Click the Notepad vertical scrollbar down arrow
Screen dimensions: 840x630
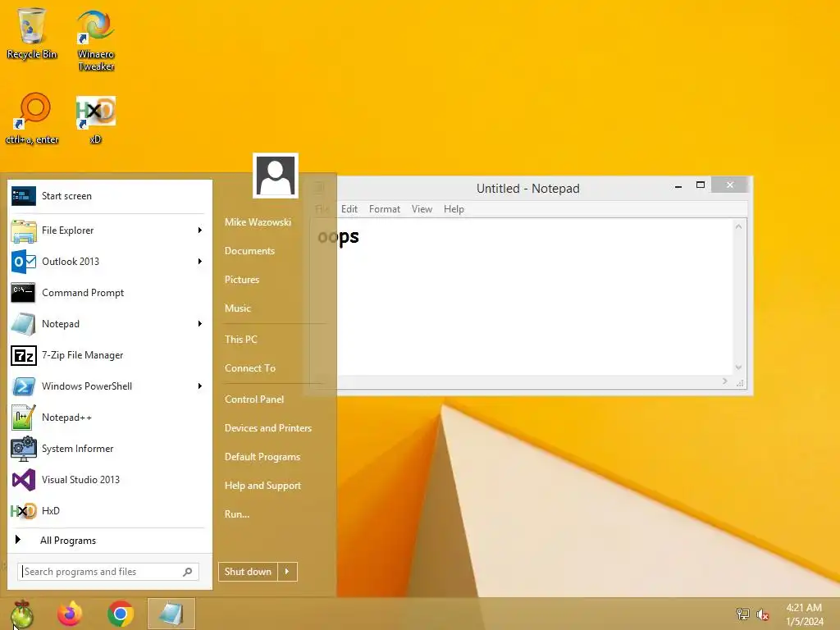click(x=739, y=367)
